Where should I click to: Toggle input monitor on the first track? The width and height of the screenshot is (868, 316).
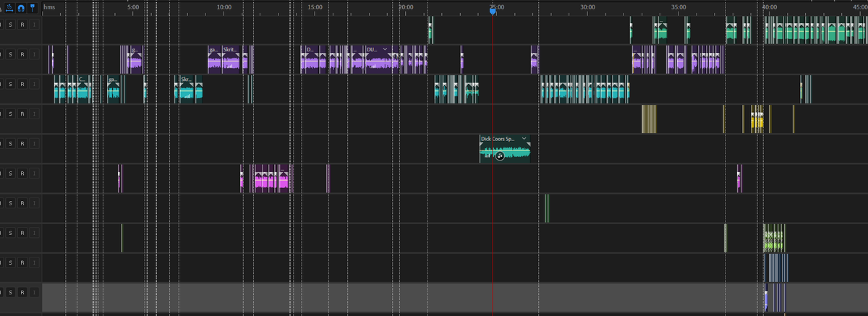pos(34,25)
